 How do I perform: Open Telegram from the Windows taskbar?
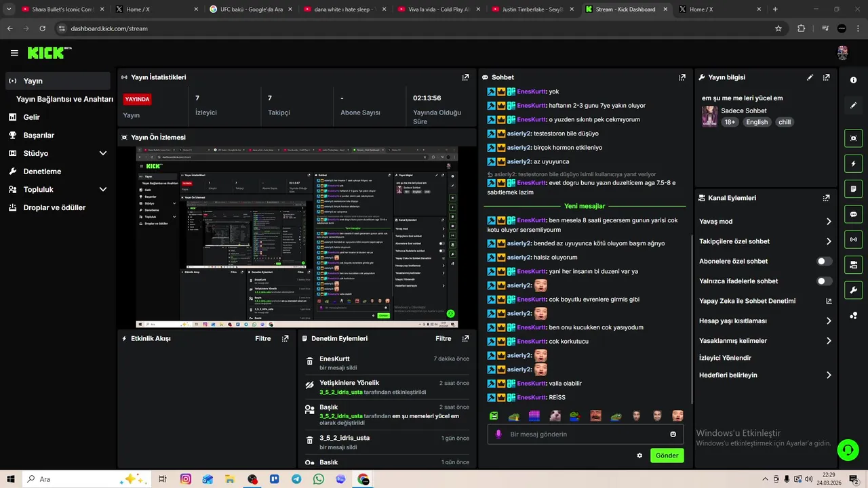pyautogui.click(x=296, y=479)
